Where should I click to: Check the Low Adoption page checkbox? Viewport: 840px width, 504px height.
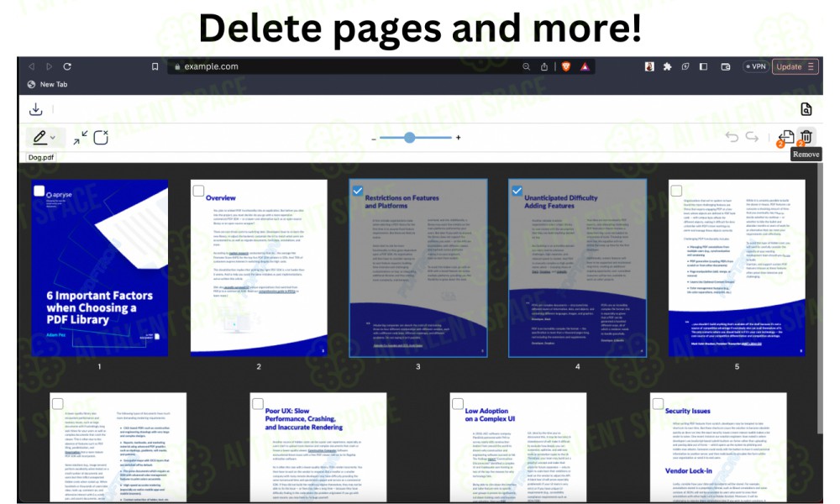(x=458, y=404)
